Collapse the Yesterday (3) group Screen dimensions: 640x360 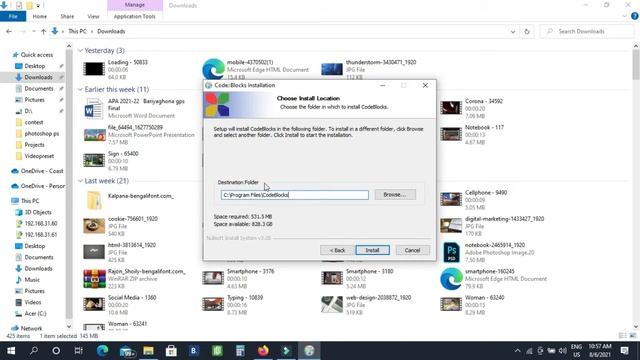pyautogui.click(x=80, y=51)
